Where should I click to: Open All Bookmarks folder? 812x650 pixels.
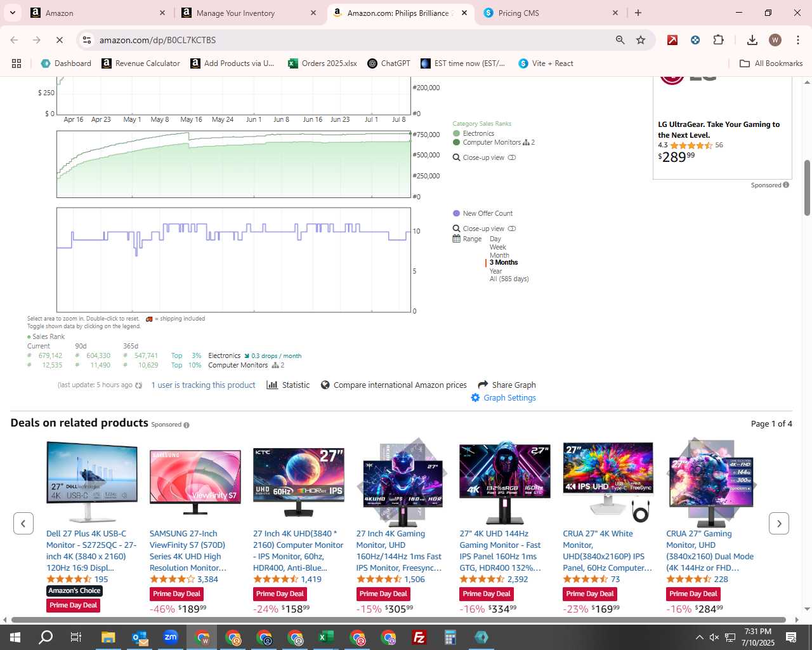pyautogui.click(x=771, y=63)
